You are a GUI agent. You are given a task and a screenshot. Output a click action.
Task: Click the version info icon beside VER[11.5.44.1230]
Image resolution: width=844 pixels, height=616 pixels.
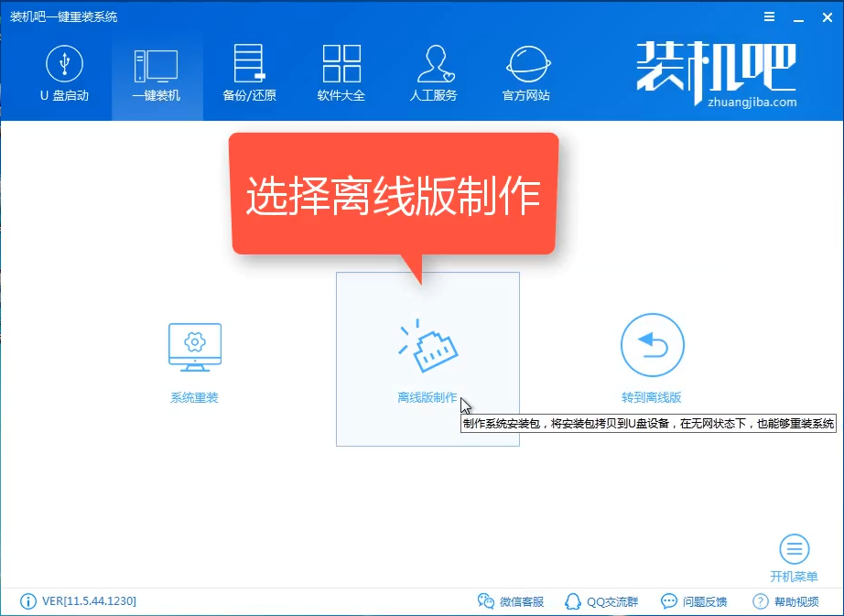(27, 601)
